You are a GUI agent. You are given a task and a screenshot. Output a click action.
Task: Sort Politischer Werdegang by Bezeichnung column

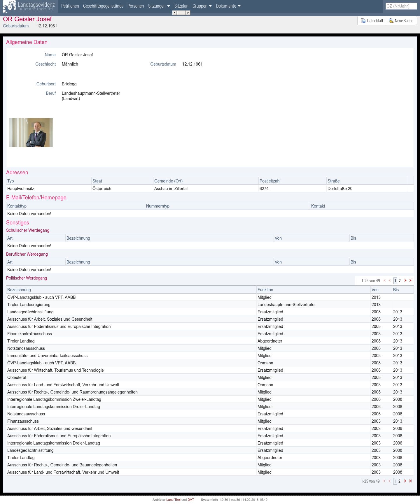click(131, 290)
